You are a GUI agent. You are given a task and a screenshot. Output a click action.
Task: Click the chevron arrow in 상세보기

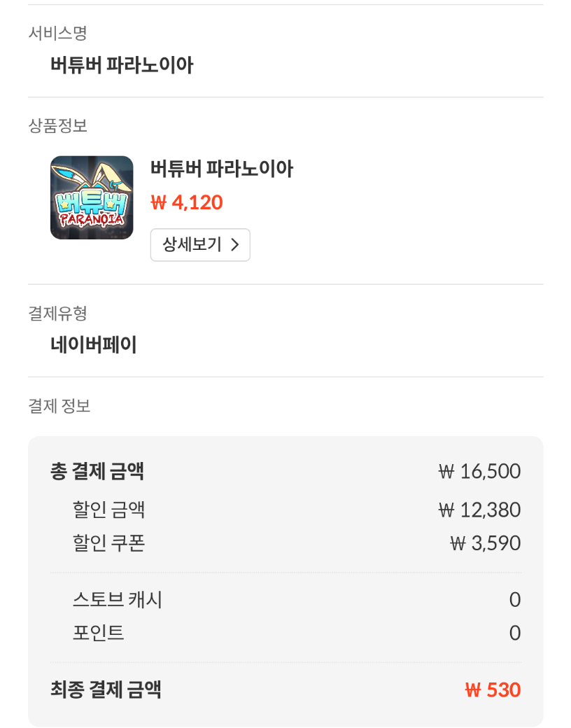(x=235, y=245)
